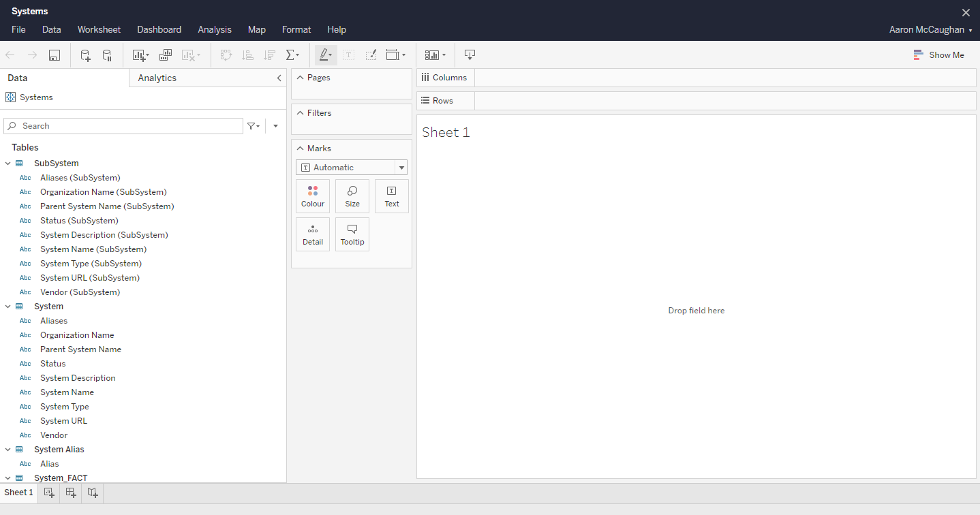
Task: Click the Save icon in toolbar
Action: coord(55,55)
